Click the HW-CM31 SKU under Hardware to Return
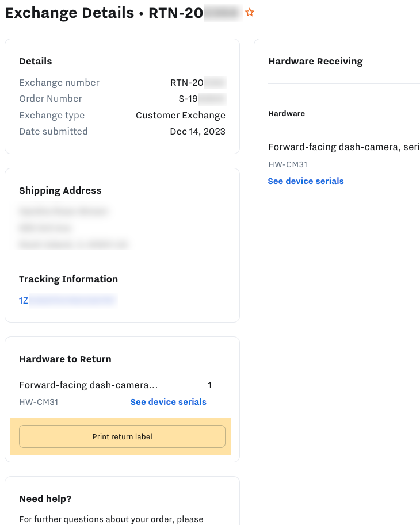The image size is (420, 525). coord(39,402)
